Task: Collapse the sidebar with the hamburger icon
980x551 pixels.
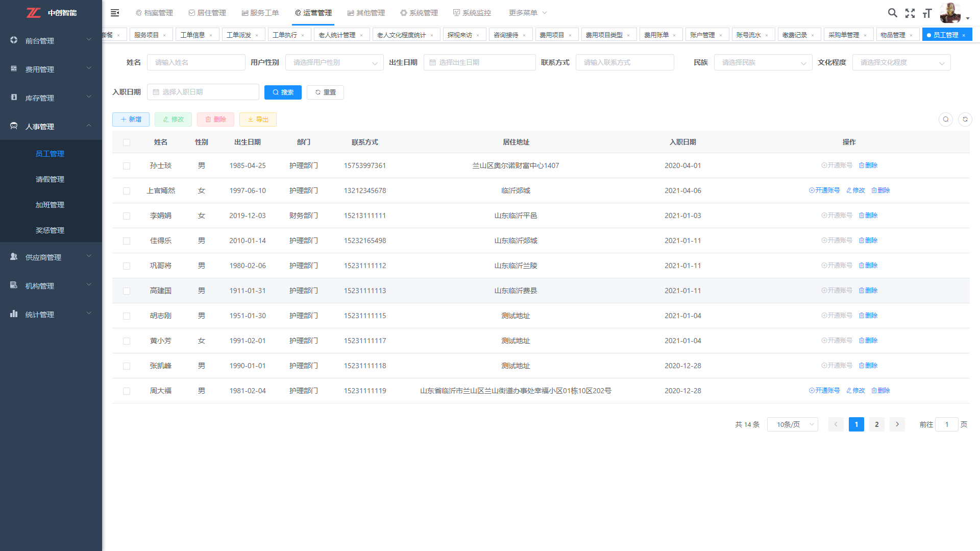Action: (115, 13)
